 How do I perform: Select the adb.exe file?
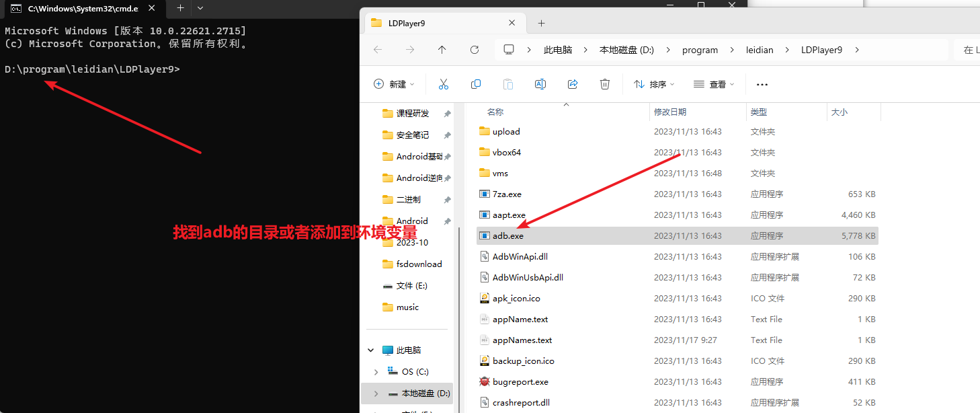tap(507, 236)
